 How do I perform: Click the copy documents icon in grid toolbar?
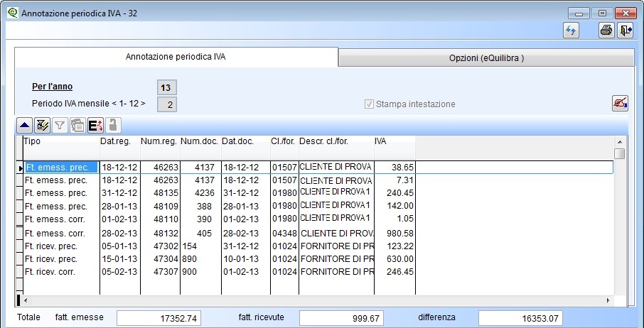coord(77,126)
